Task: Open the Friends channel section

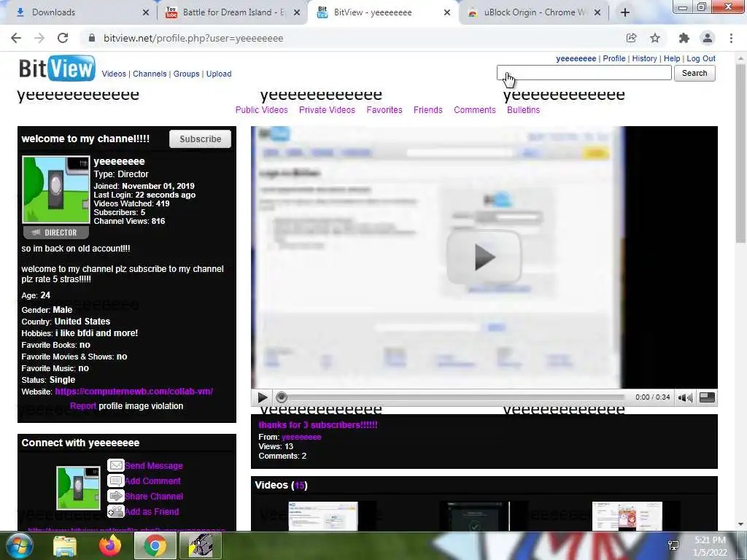Action: pos(427,110)
